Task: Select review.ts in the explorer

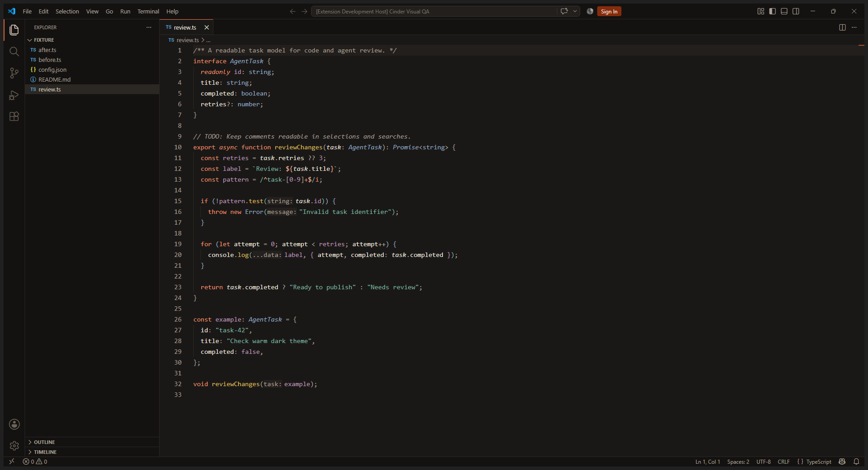Action: [x=92, y=89]
